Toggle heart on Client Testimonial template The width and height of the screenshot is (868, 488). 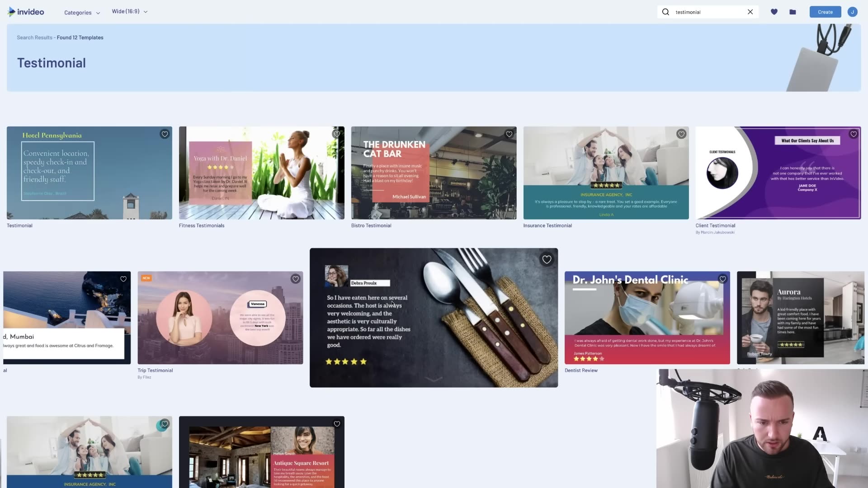pos(853,134)
